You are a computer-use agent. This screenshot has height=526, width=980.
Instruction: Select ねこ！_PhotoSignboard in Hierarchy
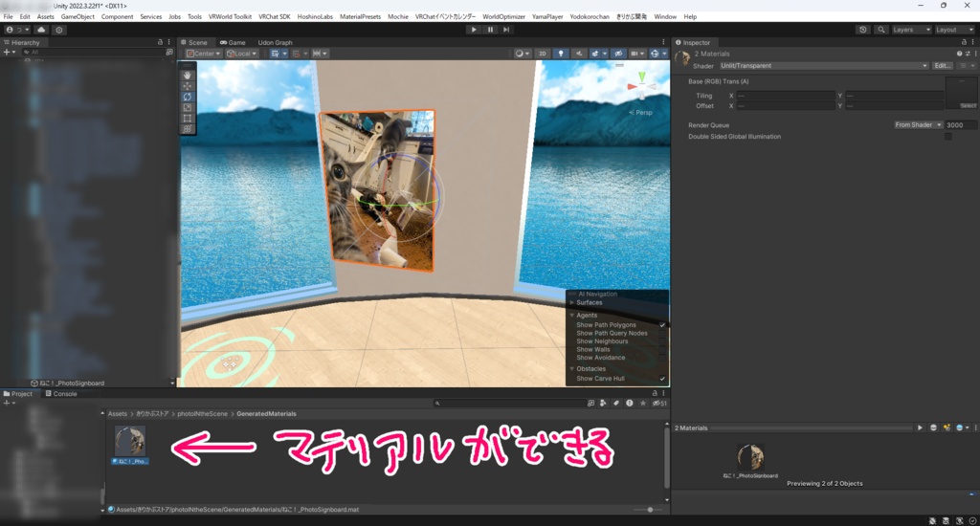(72, 383)
